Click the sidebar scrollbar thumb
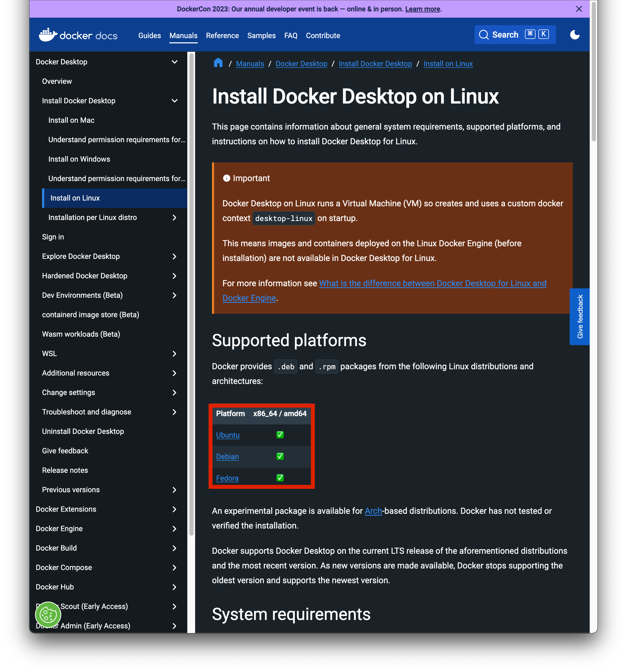This screenshot has width=627, height=672. [x=191, y=294]
